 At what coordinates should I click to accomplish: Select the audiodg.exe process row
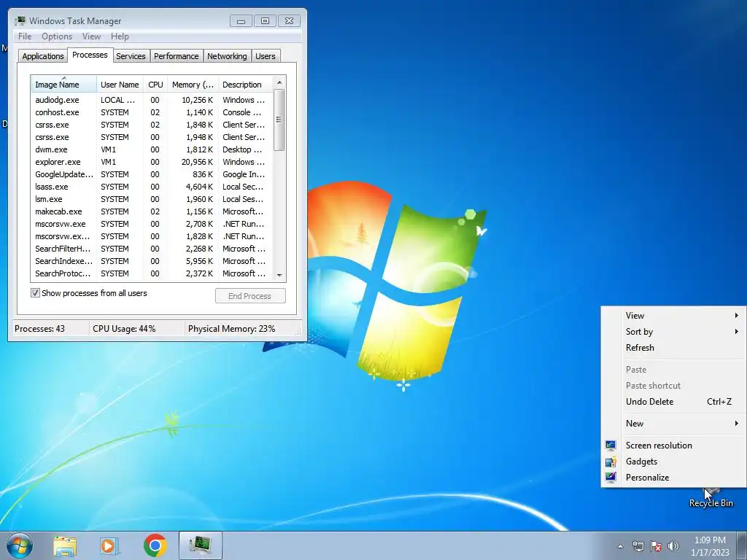tap(152, 100)
